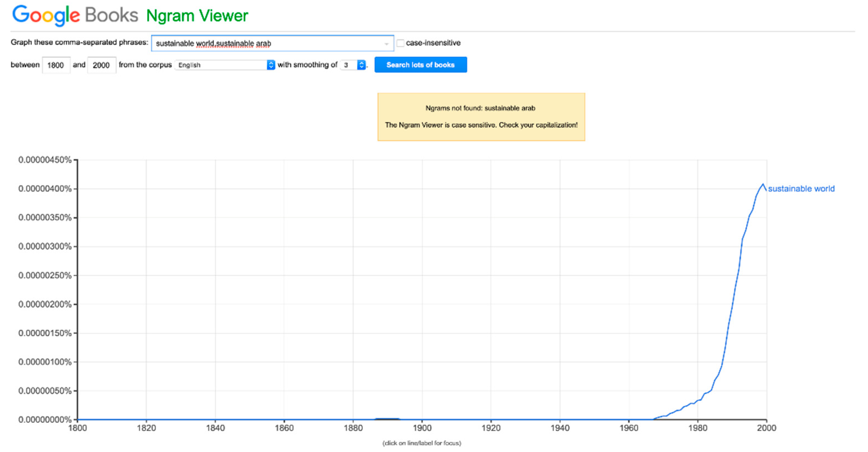Click the Ngram Viewer title link

pos(197,16)
